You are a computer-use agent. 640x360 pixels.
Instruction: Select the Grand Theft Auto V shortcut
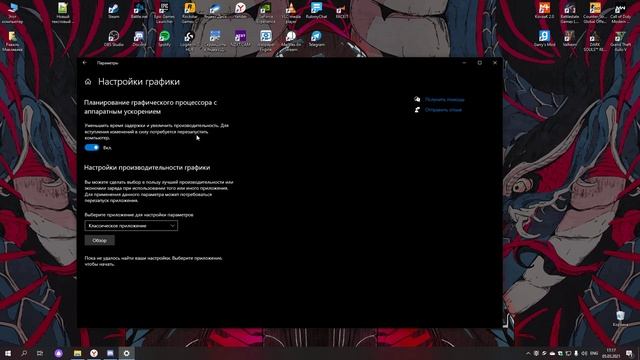coord(620,41)
